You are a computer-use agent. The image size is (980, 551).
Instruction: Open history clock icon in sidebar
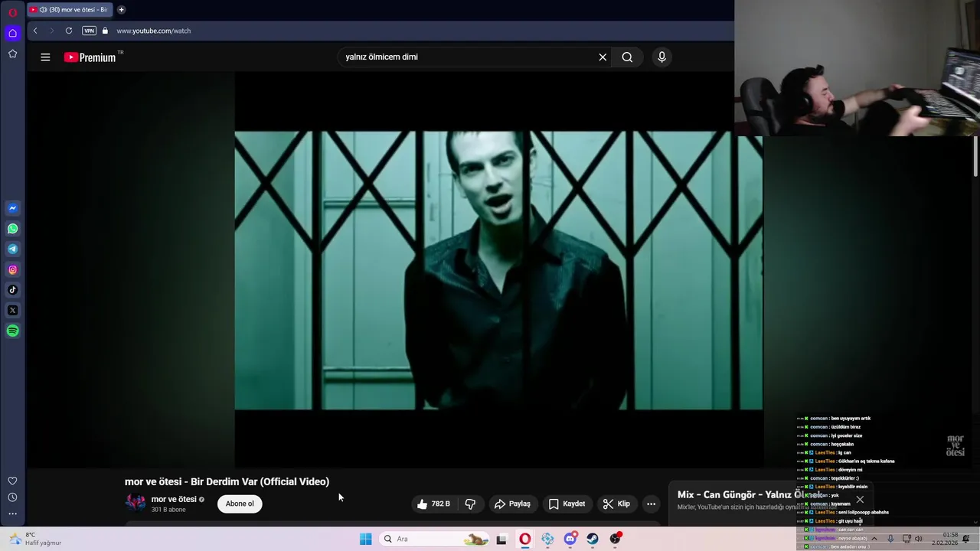12,497
